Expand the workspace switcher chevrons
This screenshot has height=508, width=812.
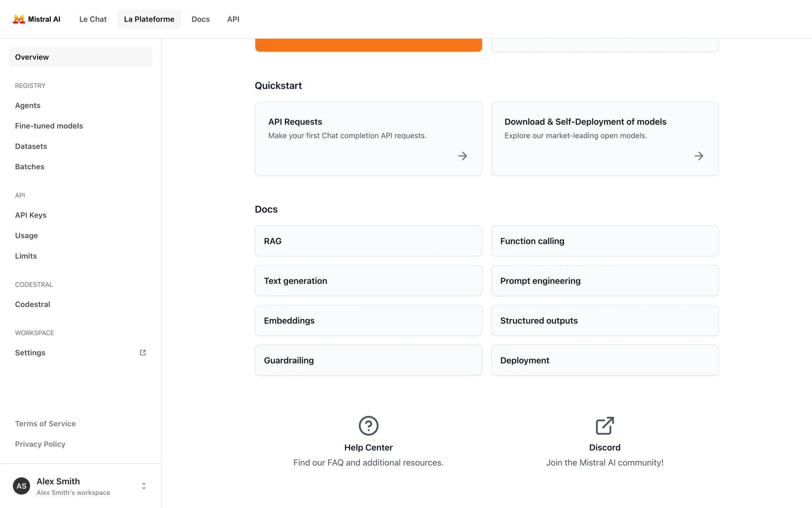coord(144,486)
